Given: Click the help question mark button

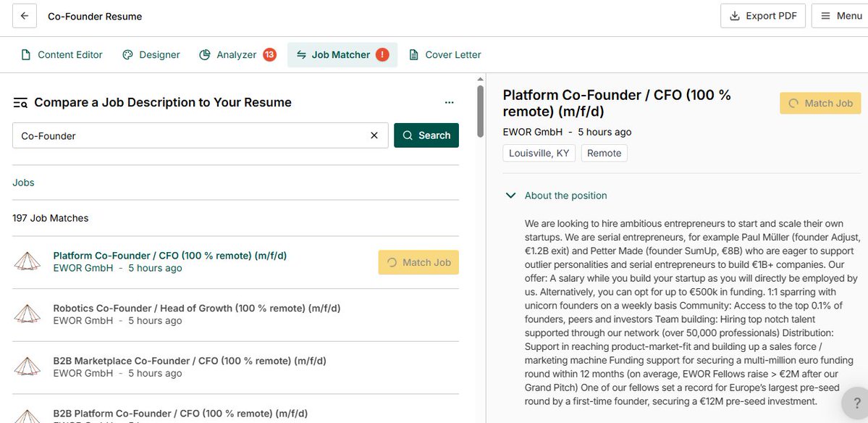Looking at the screenshot, I should click(856, 403).
